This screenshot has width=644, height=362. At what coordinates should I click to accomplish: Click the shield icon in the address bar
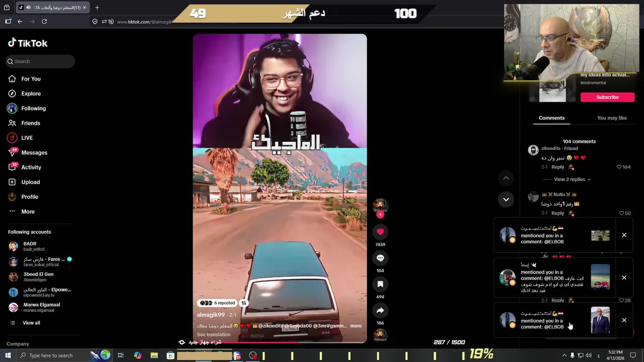coord(95,22)
